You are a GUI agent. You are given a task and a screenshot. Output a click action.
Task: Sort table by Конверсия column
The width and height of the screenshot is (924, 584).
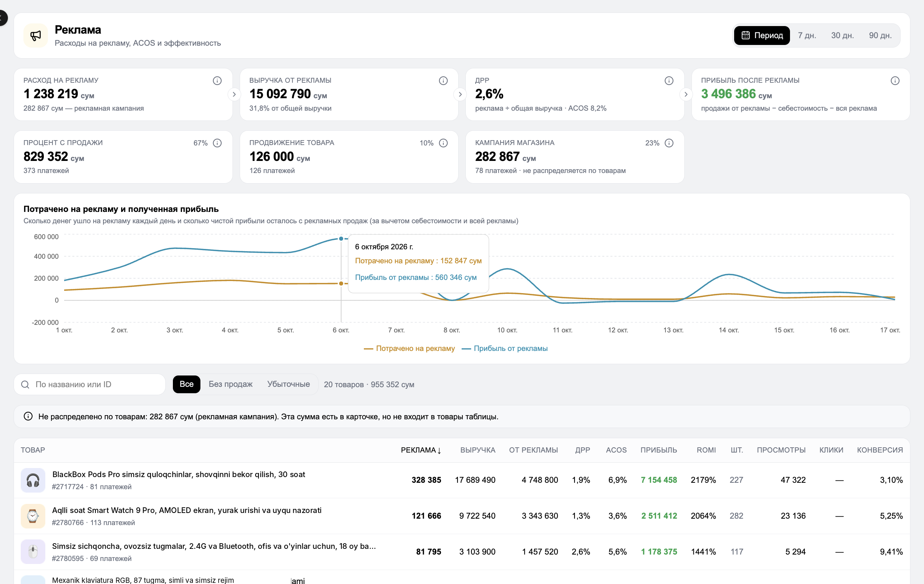point(880,450)
